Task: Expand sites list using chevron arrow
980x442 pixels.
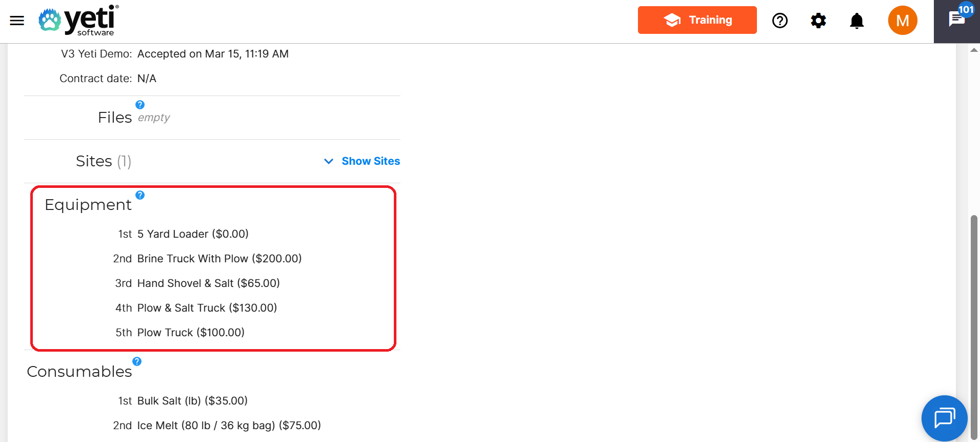Action: coord(329,161)
